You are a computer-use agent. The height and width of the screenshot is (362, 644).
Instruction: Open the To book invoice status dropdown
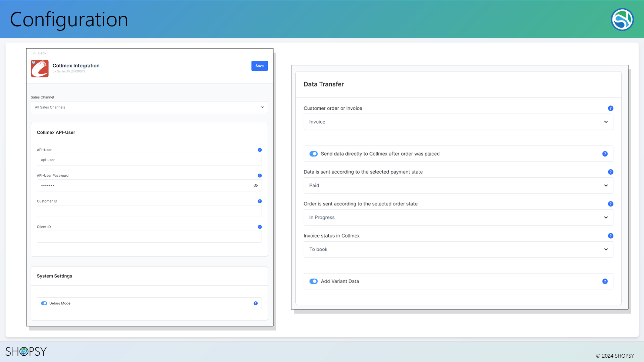point(458,249)
